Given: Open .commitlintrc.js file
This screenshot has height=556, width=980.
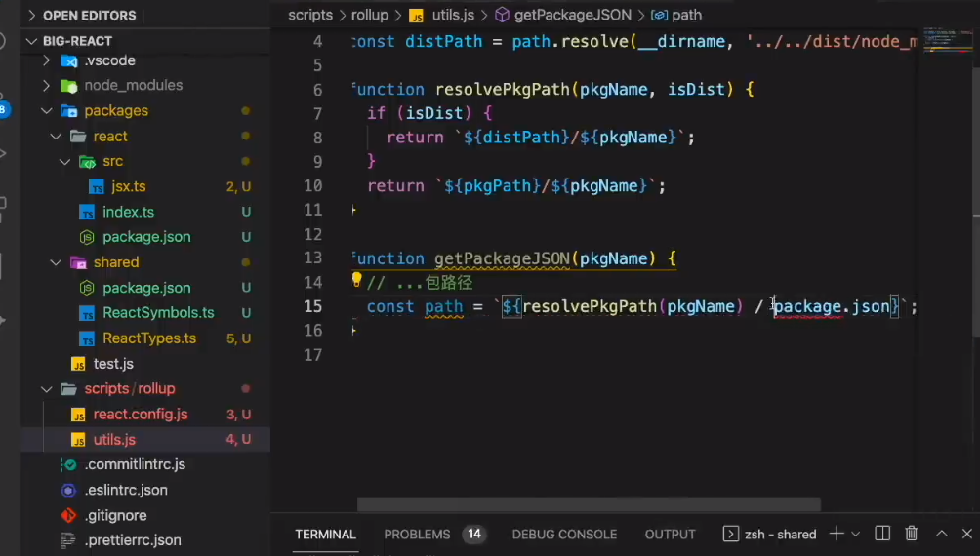Looking at the screenshot, I should click(x=135, y=464).
